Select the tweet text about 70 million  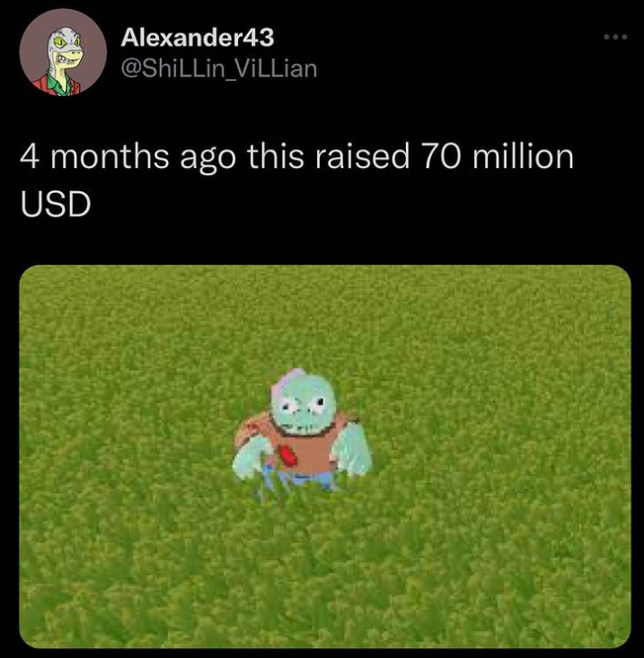click(x=296, y=180)
